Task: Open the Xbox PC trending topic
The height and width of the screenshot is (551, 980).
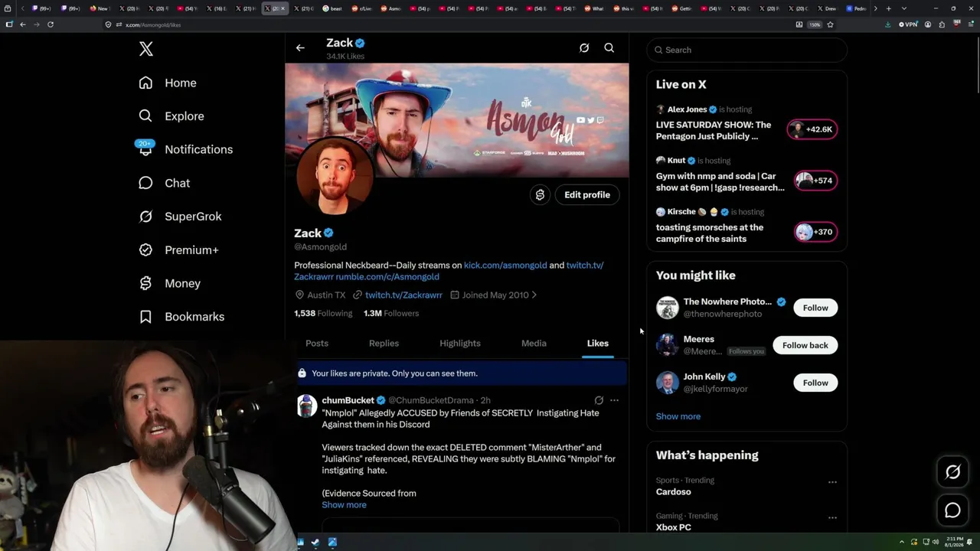Action: 673,527
